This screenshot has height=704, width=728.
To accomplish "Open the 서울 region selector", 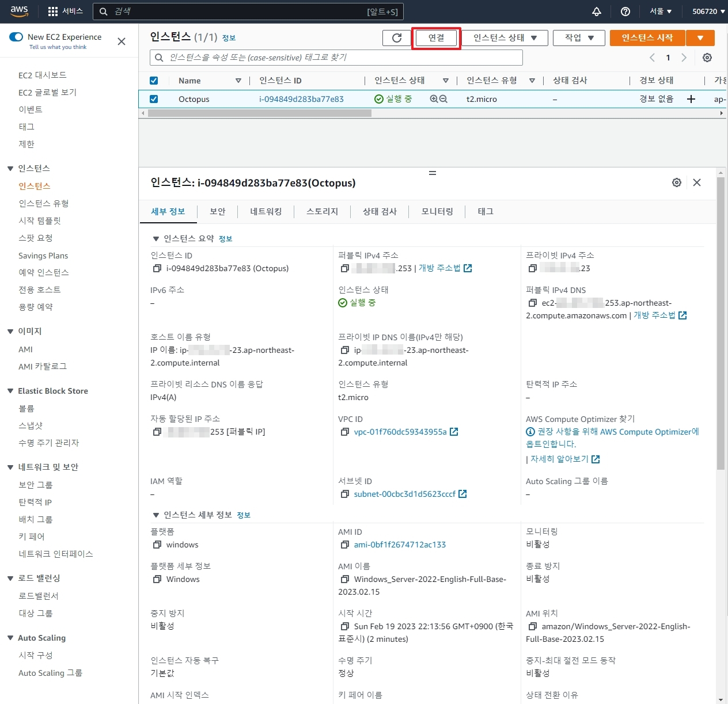I will pyautogui.click(x=661, y=12).
